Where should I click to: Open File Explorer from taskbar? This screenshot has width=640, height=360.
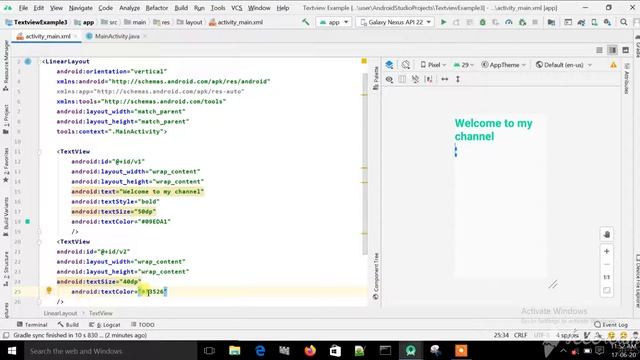click(x=235, y=351)
